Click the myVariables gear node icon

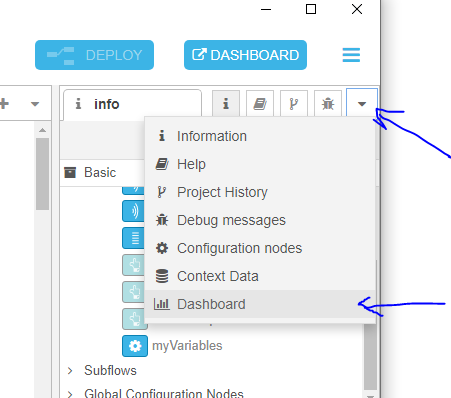pos(135,346)
